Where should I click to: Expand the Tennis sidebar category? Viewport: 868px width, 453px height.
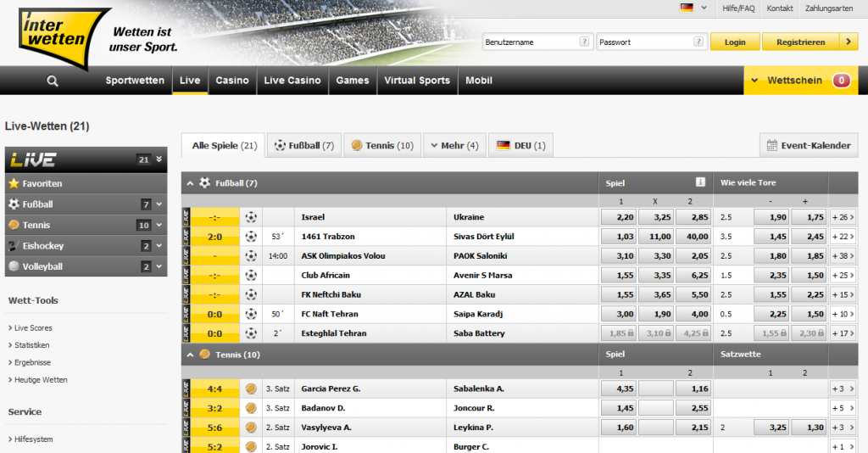coord(159,225)
